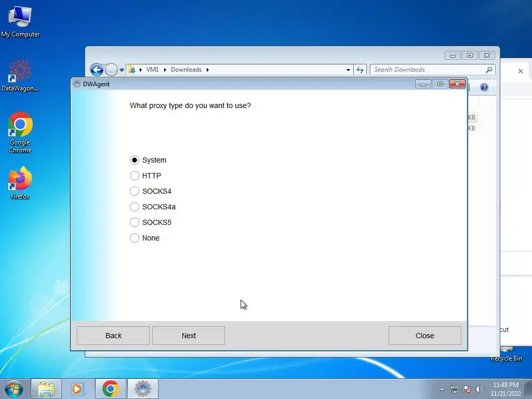Viewport: 532px width, 399px height.
Task: Close the Explorer Downloads window
Action: pyautogui.click(x=487, y=55)
